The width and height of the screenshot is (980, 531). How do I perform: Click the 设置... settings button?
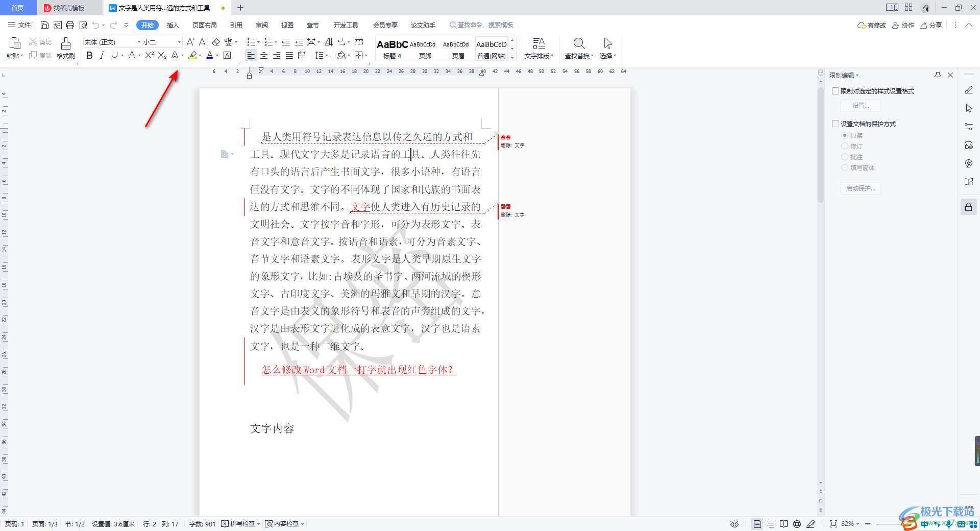pyautogui.click(x=861, y=106)
